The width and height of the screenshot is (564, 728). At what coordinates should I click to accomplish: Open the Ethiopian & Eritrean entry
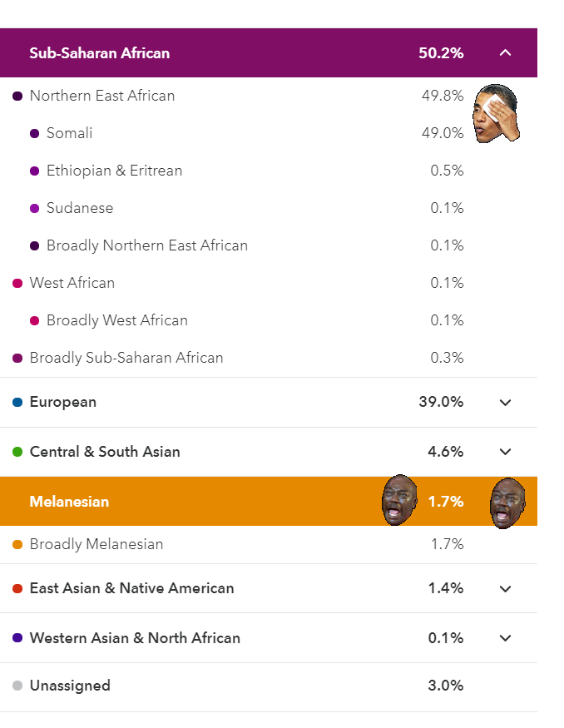click(x=114, y=171)
